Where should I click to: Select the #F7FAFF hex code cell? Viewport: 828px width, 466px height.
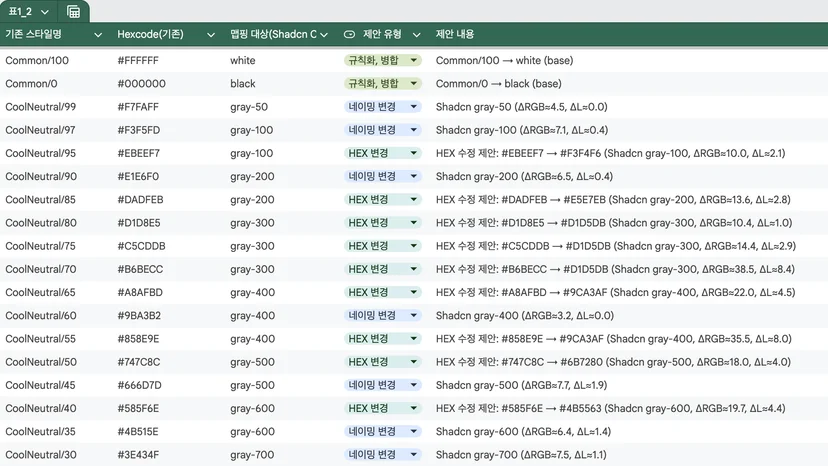point(138,107)
